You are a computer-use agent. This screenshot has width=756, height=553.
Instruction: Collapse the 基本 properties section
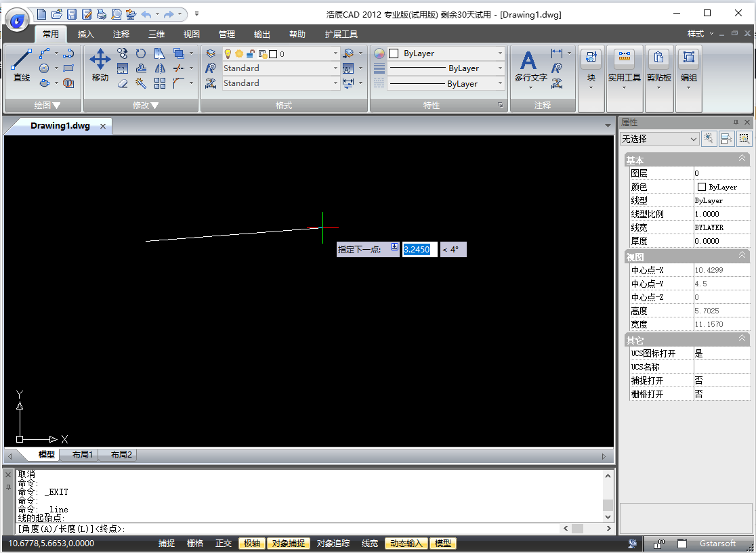[x=742, y=158]
